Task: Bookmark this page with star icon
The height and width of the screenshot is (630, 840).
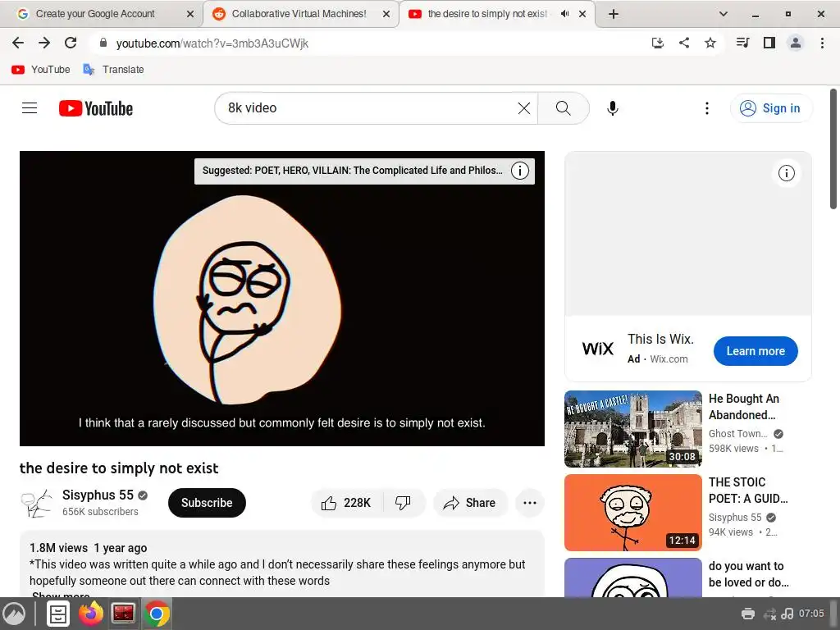Action: 710,43
